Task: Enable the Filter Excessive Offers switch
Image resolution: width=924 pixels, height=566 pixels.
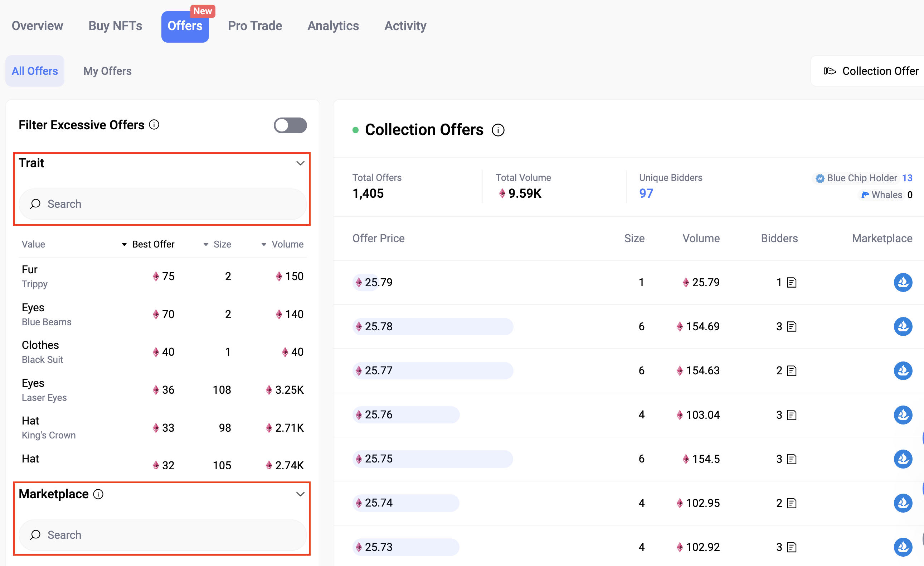Action: point(290,125)
